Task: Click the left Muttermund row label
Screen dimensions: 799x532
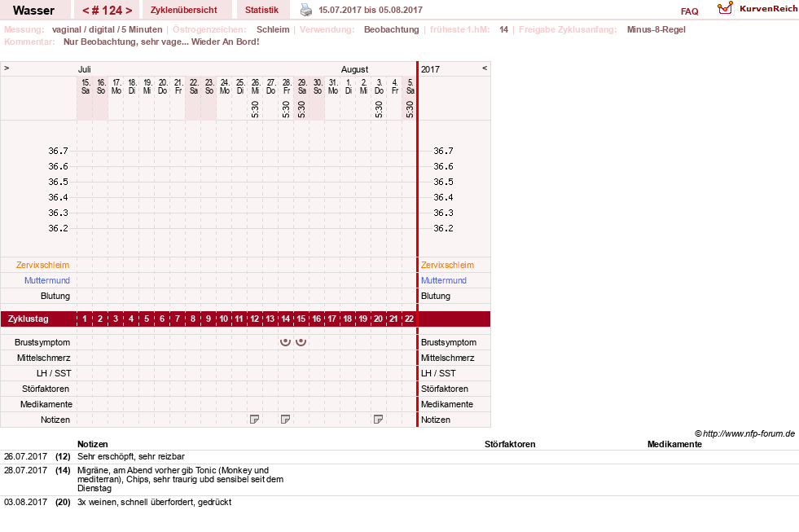Action: pyautogui.click(x=47, y=280)
